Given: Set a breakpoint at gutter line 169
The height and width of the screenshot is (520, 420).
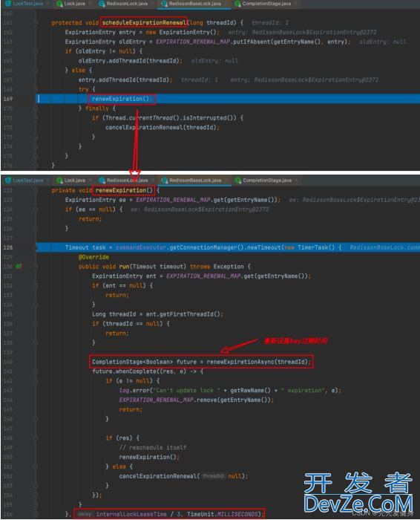Looking at the screenshot, I should [x=8, y=99].
